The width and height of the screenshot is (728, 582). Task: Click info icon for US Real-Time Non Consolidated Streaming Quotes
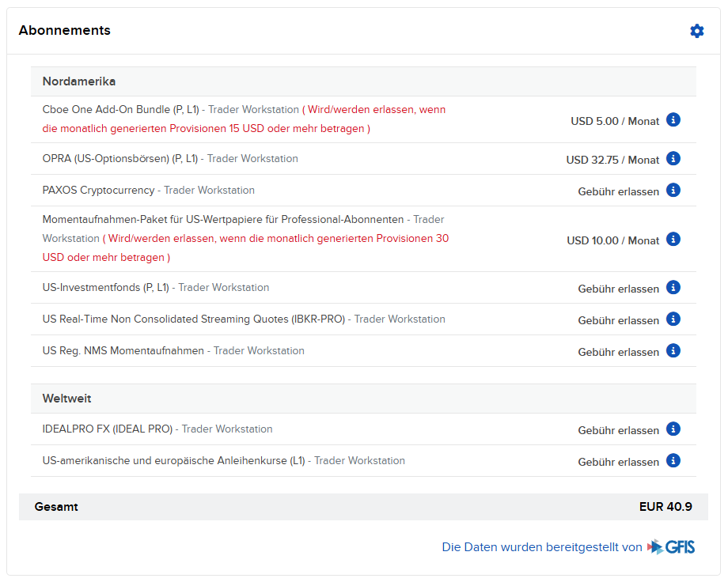(x=673, y=319)
